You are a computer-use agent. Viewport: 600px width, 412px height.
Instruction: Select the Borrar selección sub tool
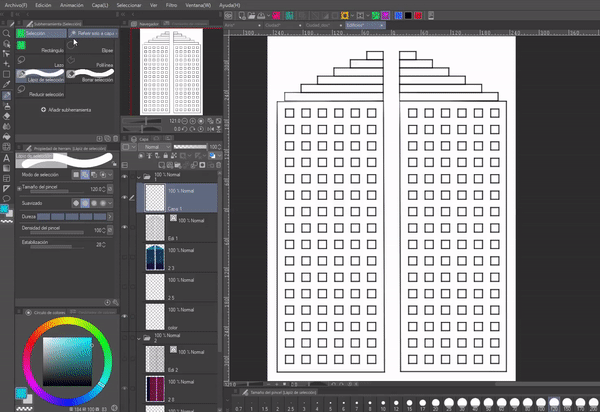point(90,75)
